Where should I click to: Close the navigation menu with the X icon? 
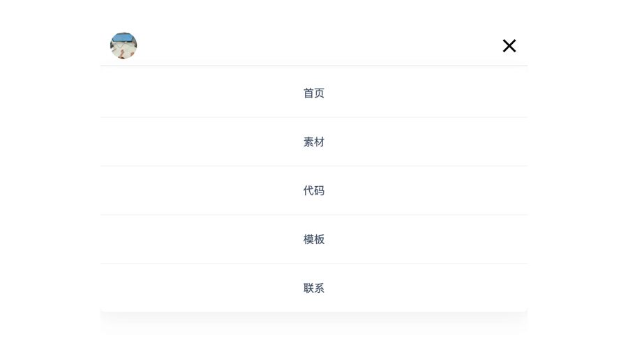tap(509, 46)
